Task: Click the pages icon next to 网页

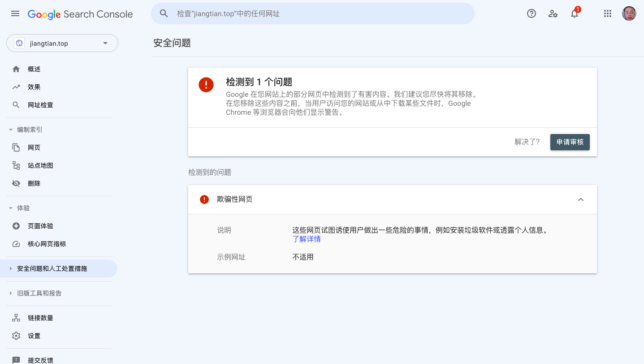Action: click(16, 147)
